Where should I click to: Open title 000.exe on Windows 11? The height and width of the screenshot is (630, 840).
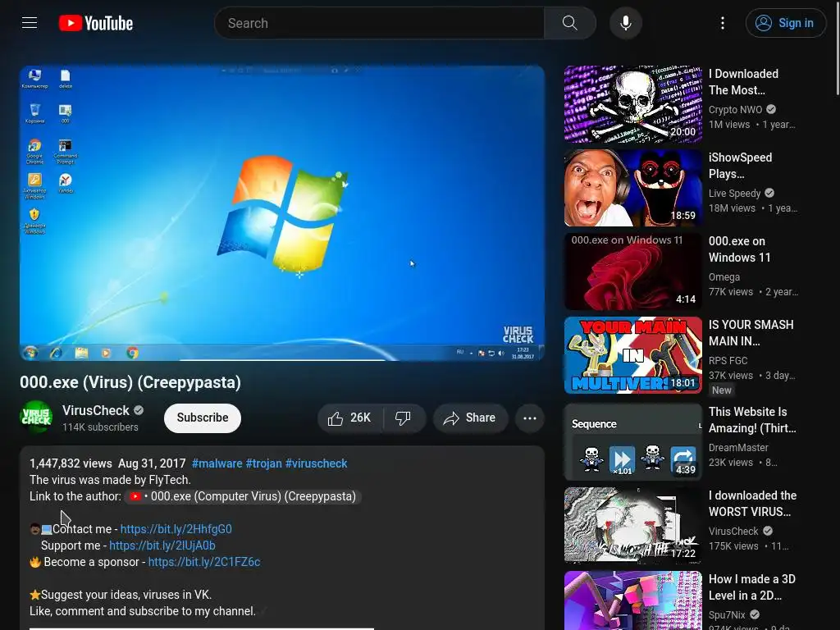pos(740,249)
